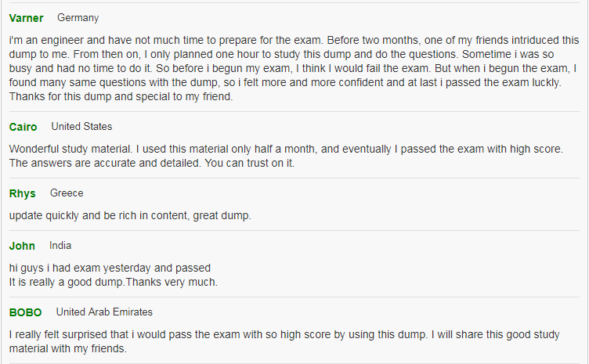Select the Greece country label
Screen dimensions: 589x364
tap(67, 193)
